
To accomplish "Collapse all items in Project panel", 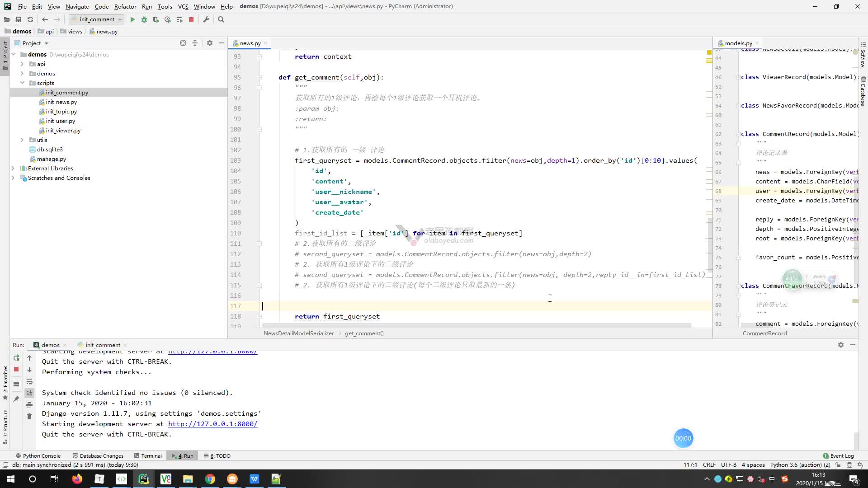I will point(195,43).
